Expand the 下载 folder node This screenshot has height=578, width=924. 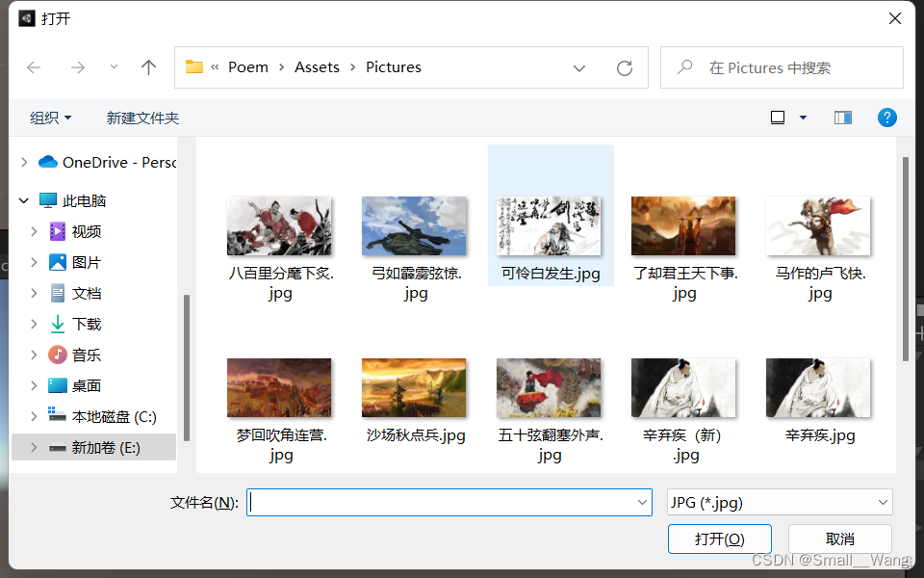[x=35, y=324]
